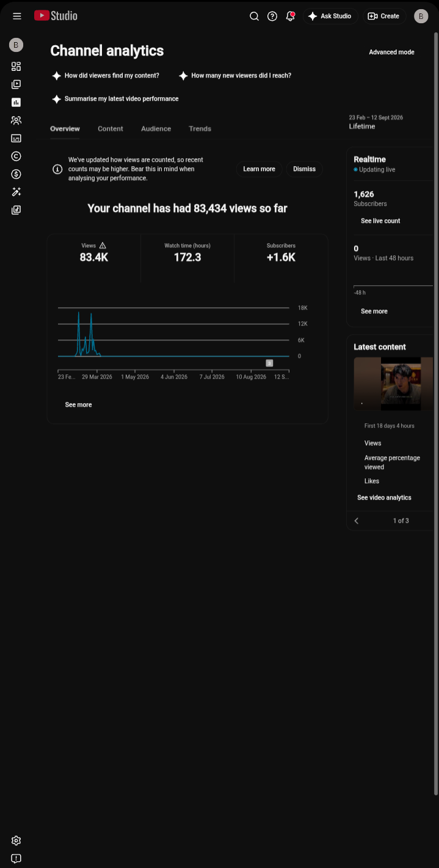The width and height of the screenshot is (439, 868).
Task: Open Content from the sidebar icons
Action: point(16,84)
